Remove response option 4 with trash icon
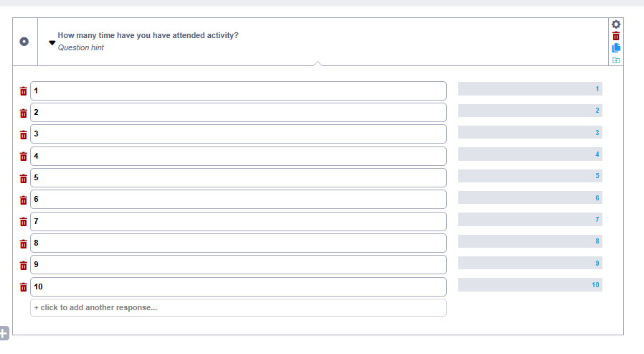Image resolution: width=644 pixels, height=354 pixels. point(23,157)
